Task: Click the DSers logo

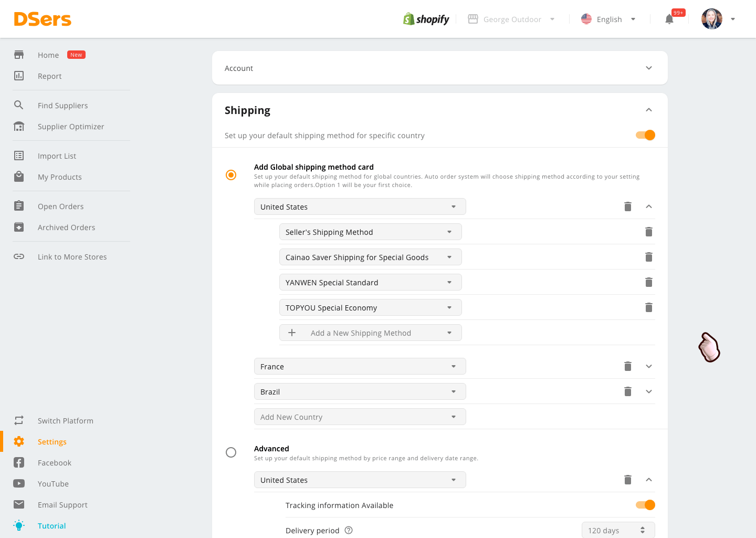Action: [43, 19]
